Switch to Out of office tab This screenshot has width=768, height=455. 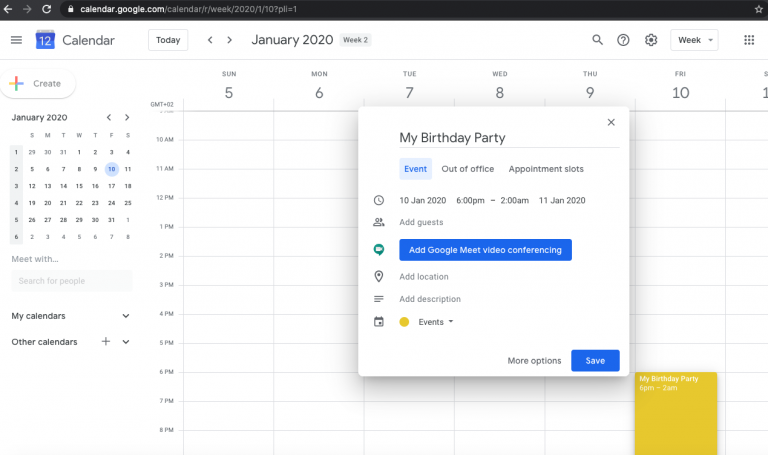click(468, 169)
